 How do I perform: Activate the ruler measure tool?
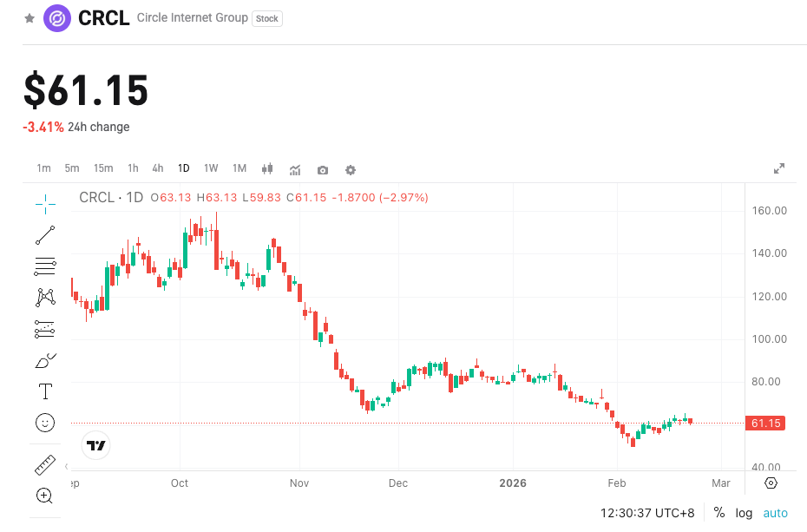pyautogui.click(x=44, y=465)
